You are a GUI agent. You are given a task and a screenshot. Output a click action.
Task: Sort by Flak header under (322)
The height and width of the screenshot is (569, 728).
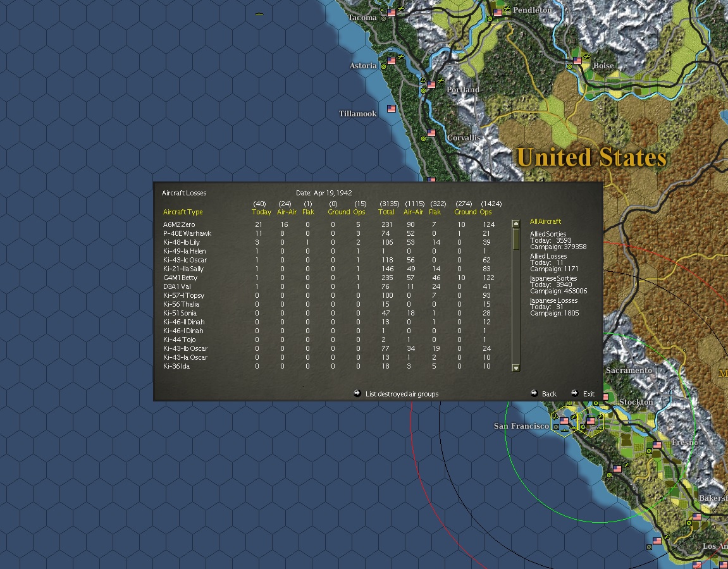pos(435,212)
